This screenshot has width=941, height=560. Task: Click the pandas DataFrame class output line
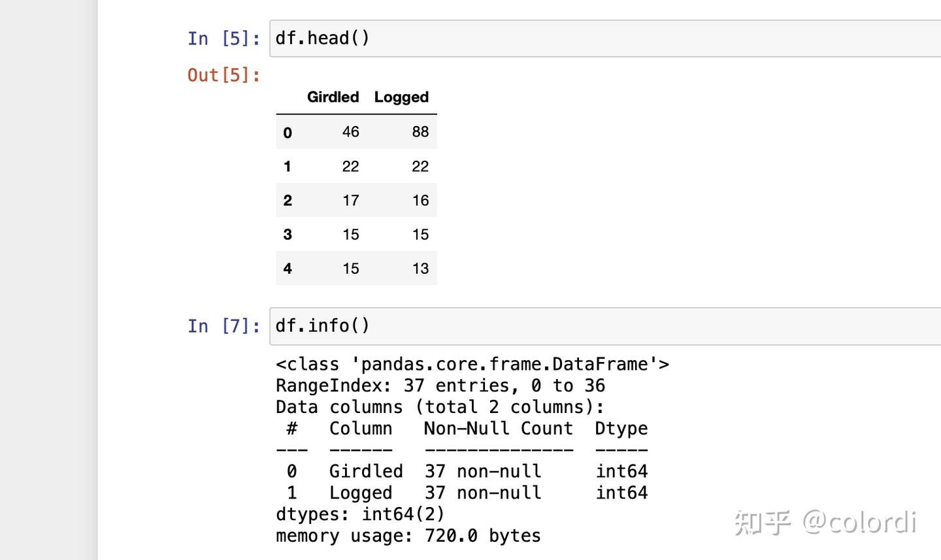click(x=472, y=364)
